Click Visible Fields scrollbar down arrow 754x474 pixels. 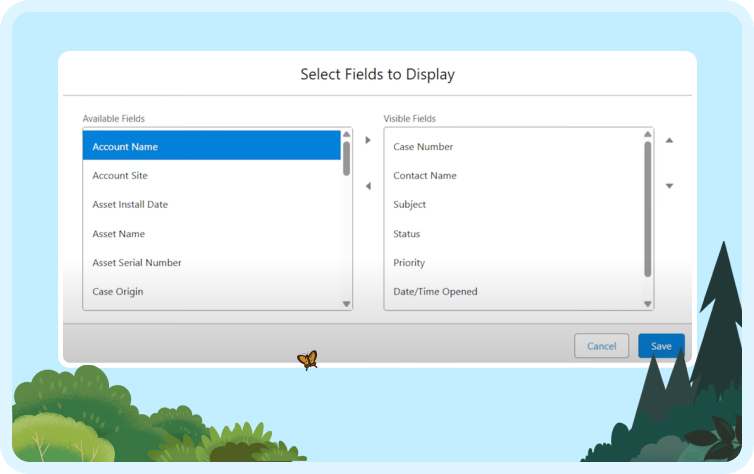click(x=647, y=304)
